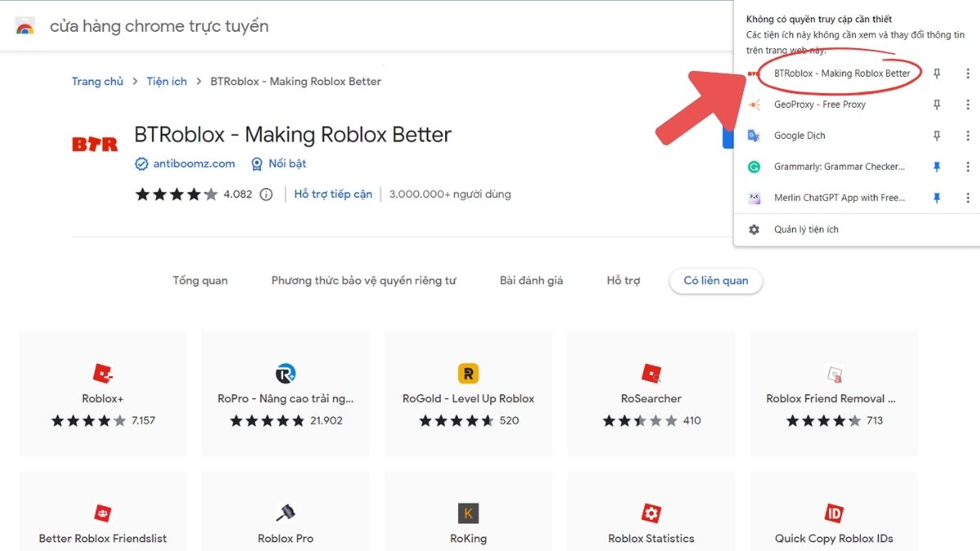Open the antiboomz.com developer link
The image size is (980, 551).
click(194, 164)
